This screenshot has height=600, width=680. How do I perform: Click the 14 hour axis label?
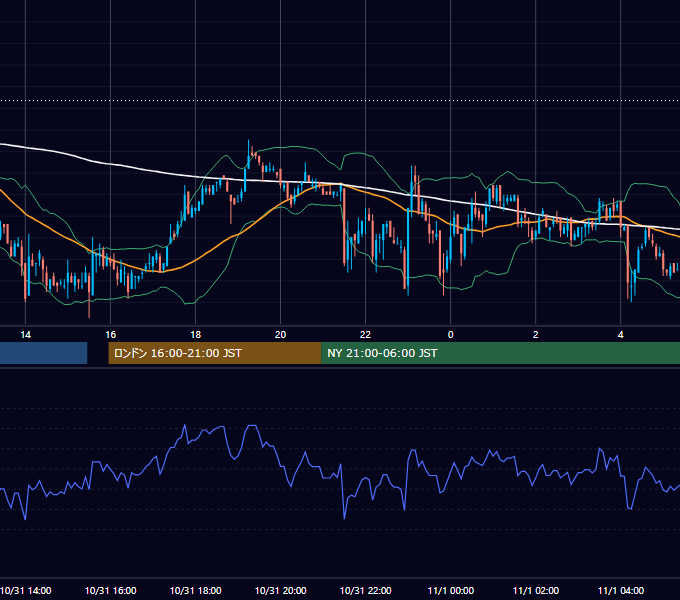pyautogui.click(x=26, y=335)
